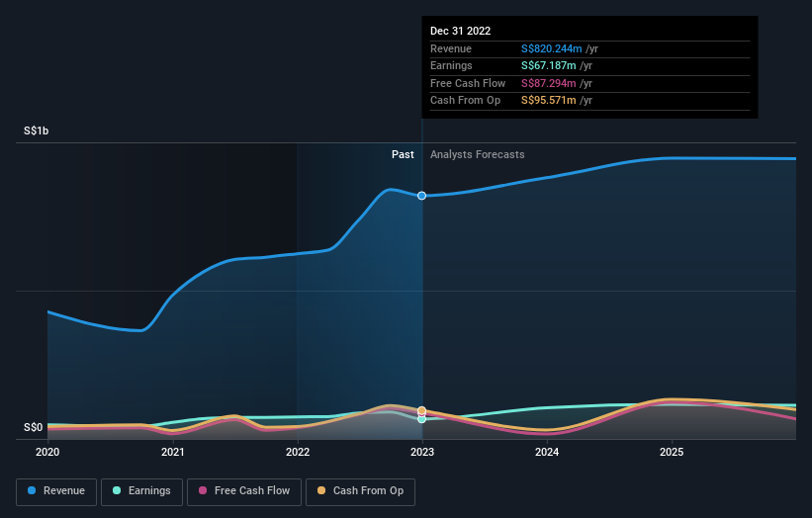Click the S$87.294m free cash flow value
Screen dimensions: 812x518
tap(548, 83)
